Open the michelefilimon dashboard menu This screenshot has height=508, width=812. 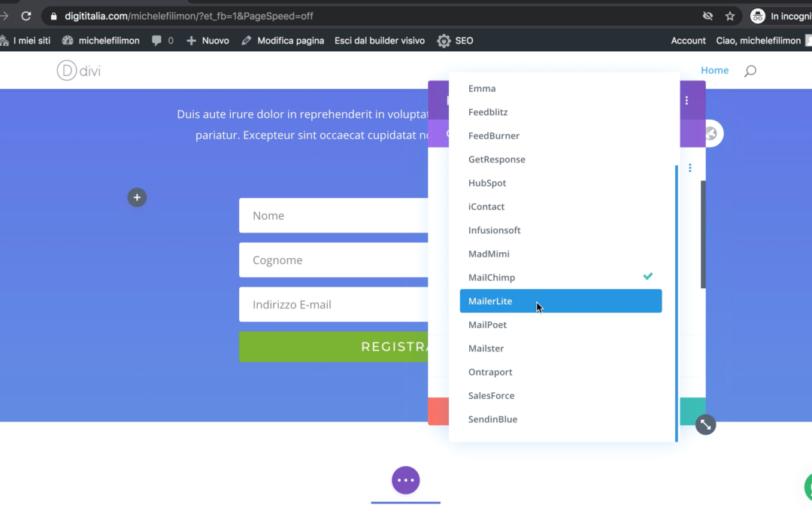[x=101, y=41]
